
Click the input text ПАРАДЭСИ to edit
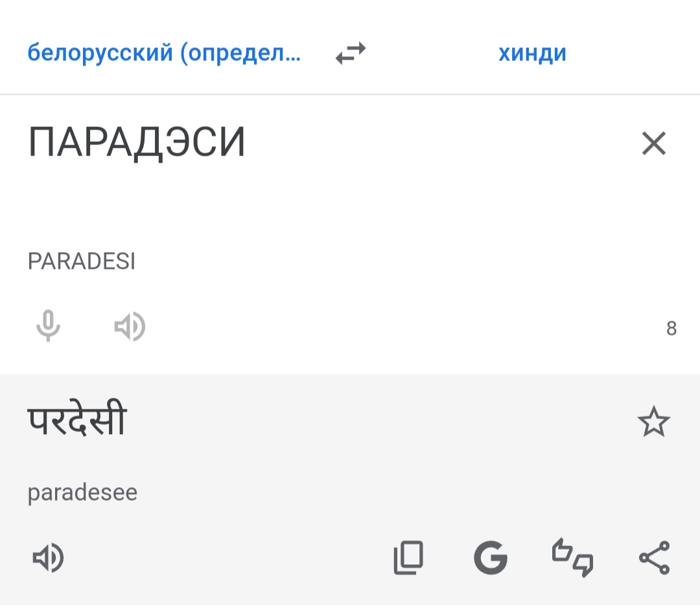click(x=137, y=143)
